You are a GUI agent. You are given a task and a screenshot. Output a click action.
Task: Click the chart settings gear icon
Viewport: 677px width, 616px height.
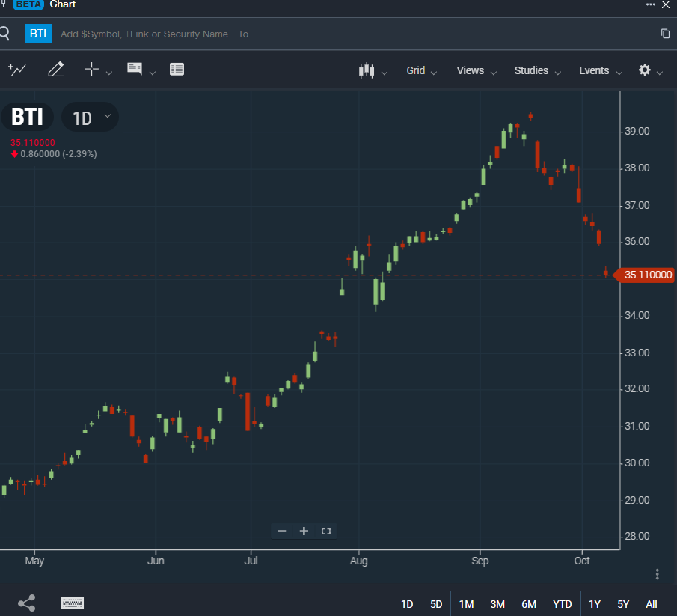[x=645, y=70]
